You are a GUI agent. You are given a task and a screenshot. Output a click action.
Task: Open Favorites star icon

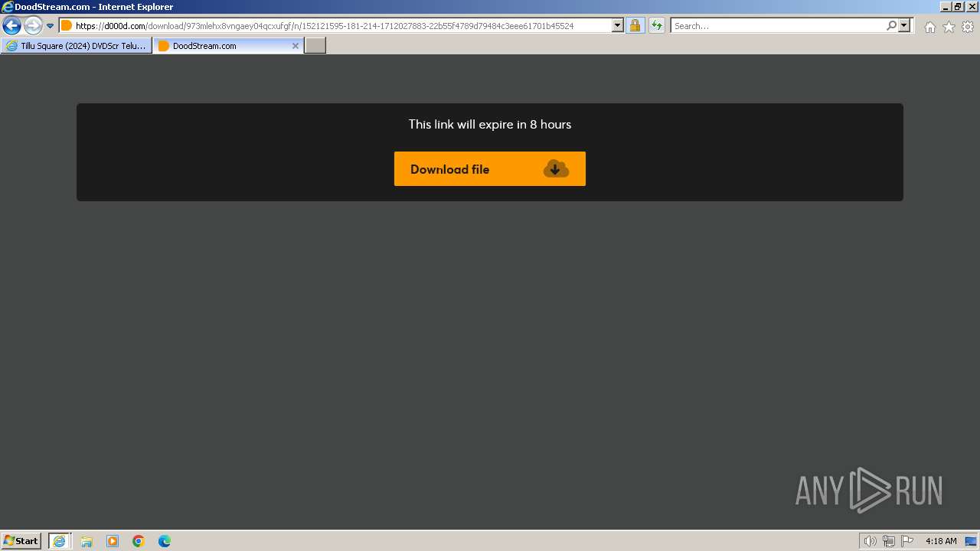coord(949,27)
